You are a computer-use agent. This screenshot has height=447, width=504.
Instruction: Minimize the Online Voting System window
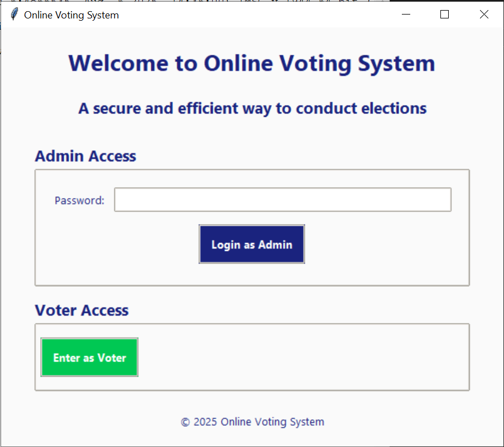[x=406, y=14]
